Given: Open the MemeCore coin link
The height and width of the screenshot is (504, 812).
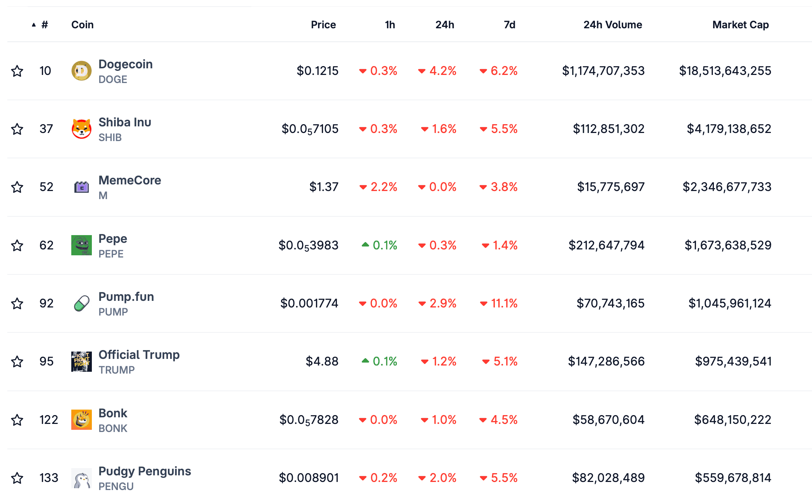Looking at the screenshot, I should 130,180.
